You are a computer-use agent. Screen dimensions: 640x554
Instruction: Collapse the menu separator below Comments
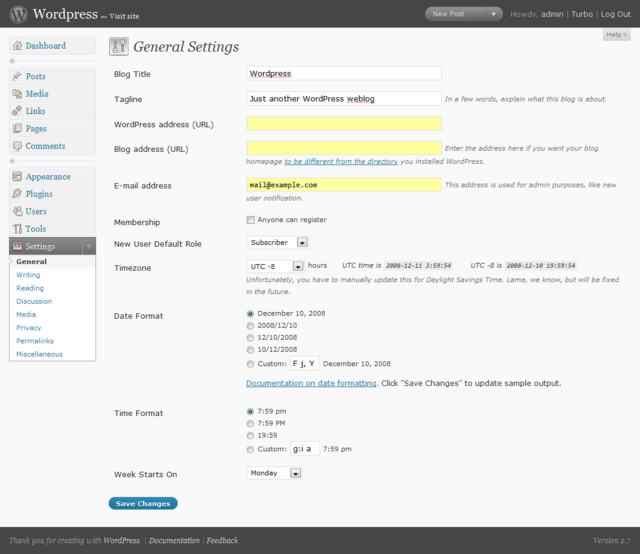[13, 161]
